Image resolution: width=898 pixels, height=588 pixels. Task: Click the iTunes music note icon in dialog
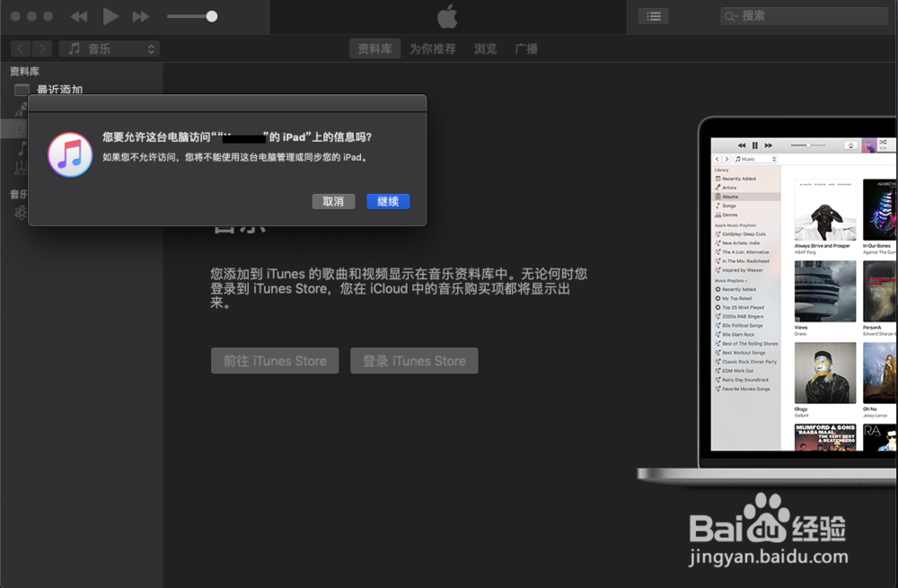[70, 154]
